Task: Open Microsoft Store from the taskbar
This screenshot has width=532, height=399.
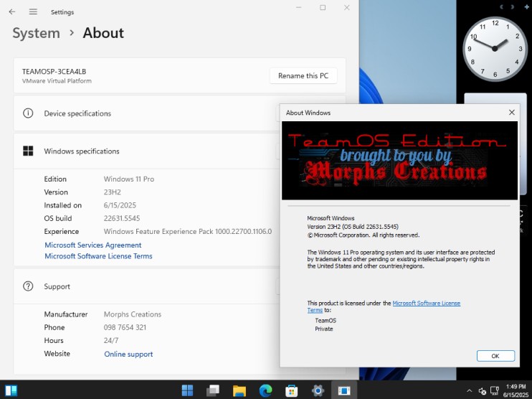Action: pyautogui.click(x=291, y=390)
